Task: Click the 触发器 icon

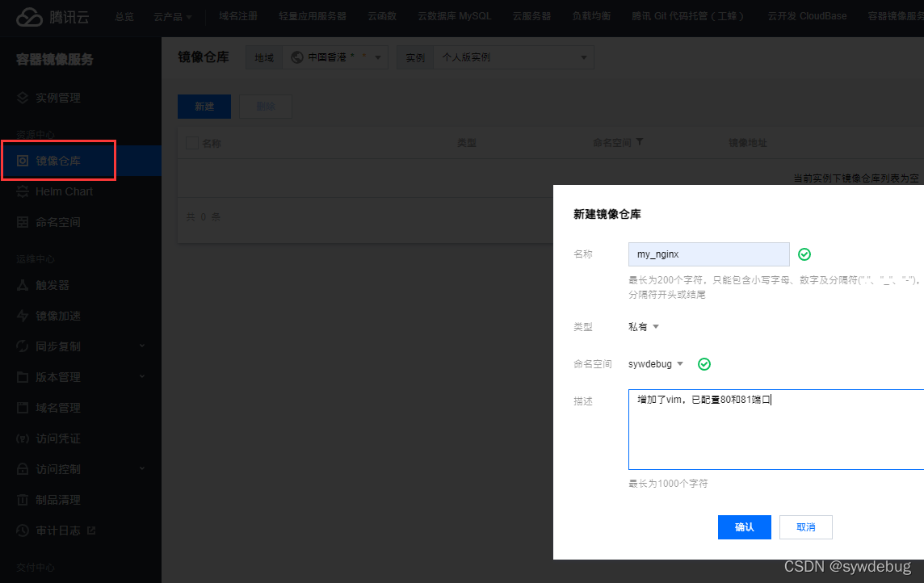Action: pos(23,285)
